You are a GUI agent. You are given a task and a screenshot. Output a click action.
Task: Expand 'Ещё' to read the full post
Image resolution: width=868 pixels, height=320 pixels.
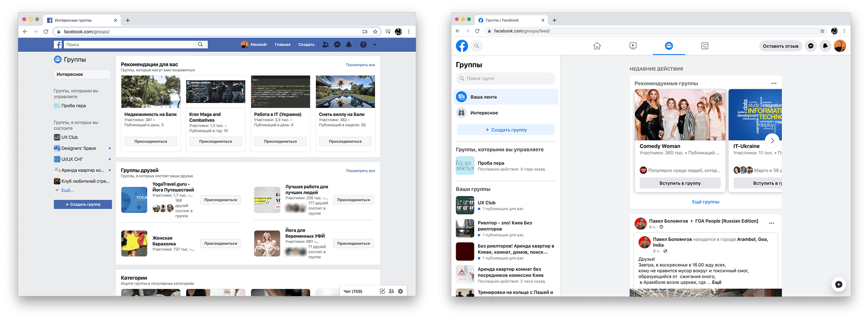[716, 282]
